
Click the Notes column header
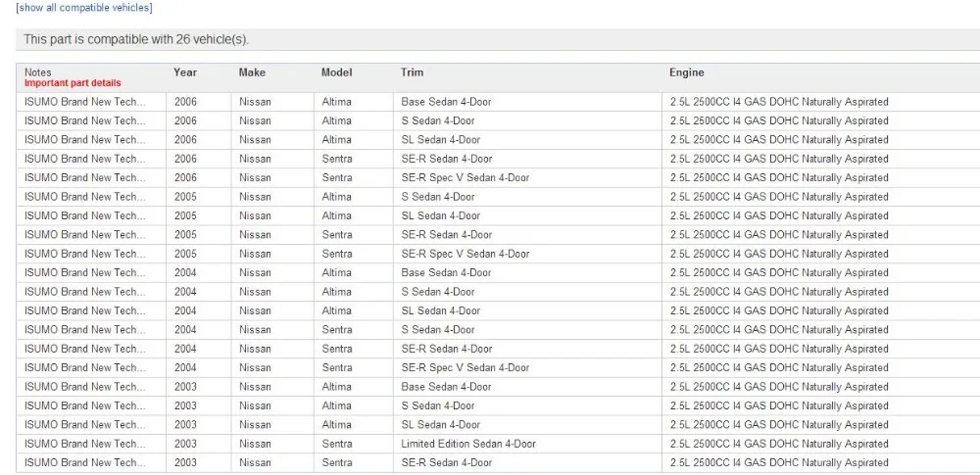pyautogui.click(x=38, y=72)
